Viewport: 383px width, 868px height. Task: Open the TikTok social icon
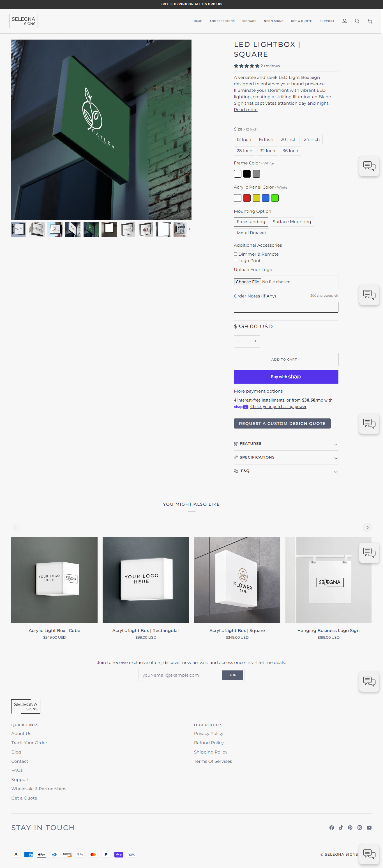pos(341,828)
